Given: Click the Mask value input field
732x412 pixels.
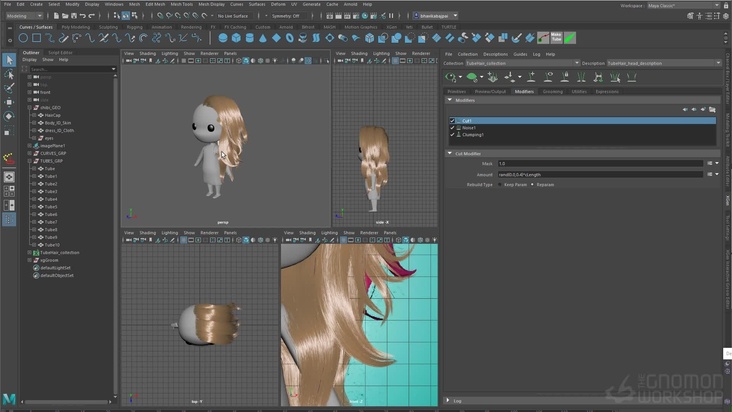Looking at the screenshot, I should click(600, 163).
